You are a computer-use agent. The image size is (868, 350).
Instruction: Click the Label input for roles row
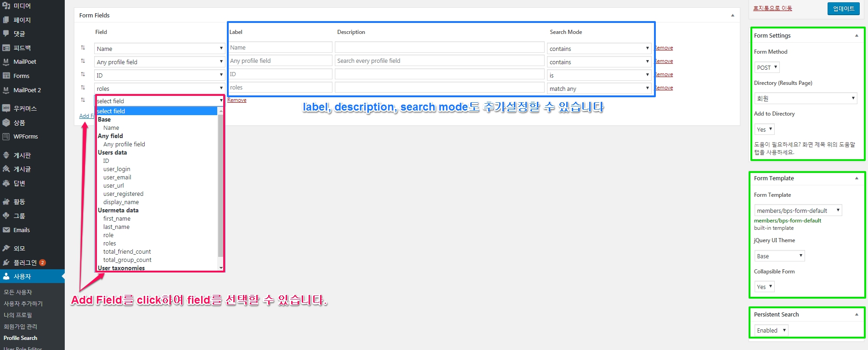[280, 87]
